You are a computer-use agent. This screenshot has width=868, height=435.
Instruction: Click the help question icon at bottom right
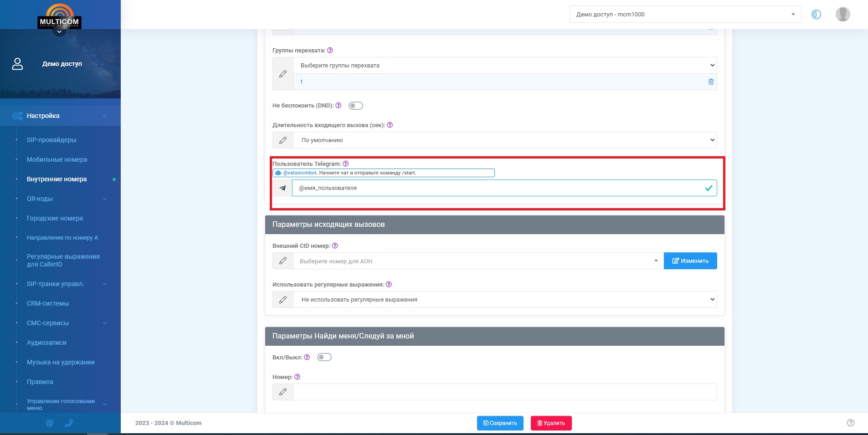point(850,423)
